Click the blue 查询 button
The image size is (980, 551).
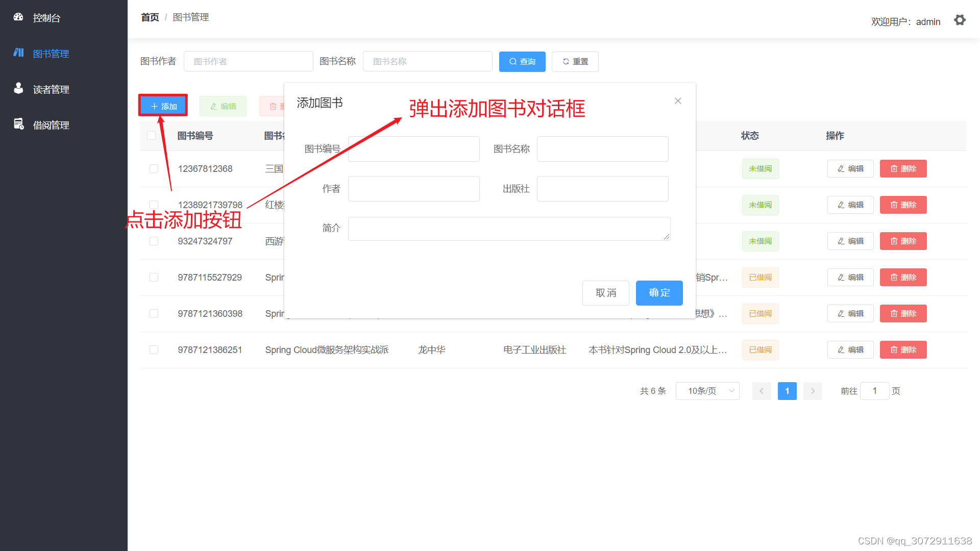pos(522,62)
